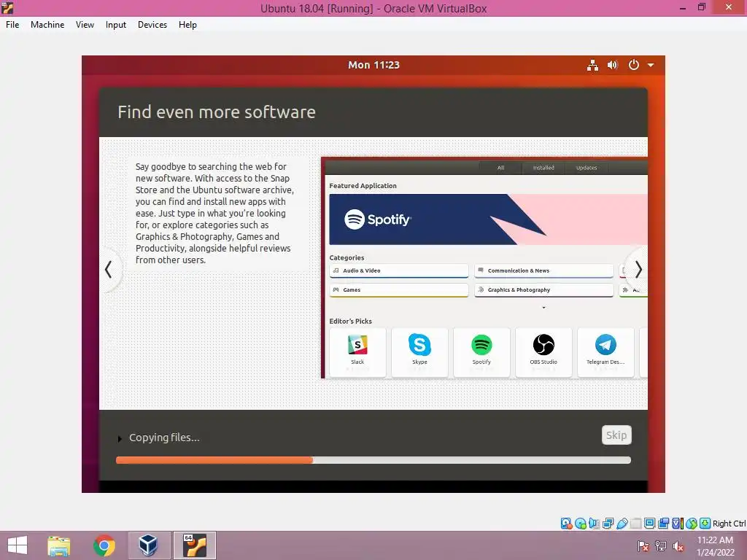This screenshot has height=560, width=747.
Task: Open the Input menu
Action: point(116,25)
